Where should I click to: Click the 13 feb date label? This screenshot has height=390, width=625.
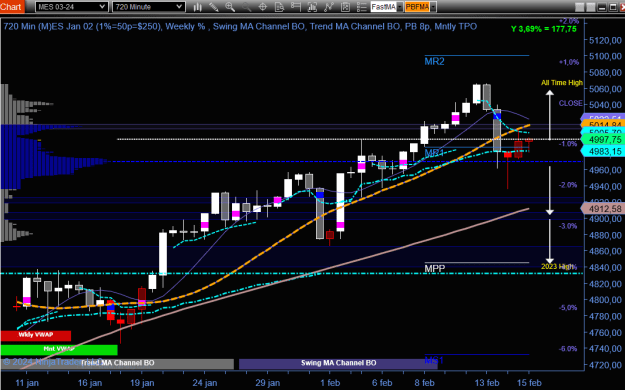point(487,383)
